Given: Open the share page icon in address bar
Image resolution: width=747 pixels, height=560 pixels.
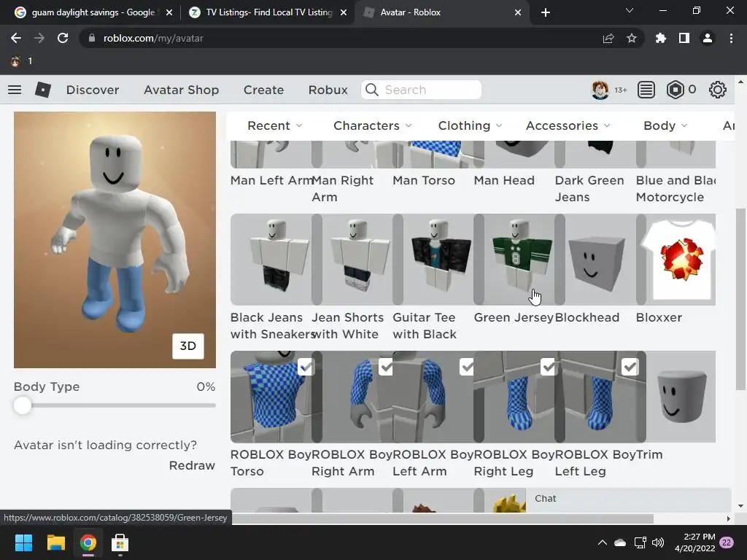Looking at the screenshot, I should click(x=608, y=38).
